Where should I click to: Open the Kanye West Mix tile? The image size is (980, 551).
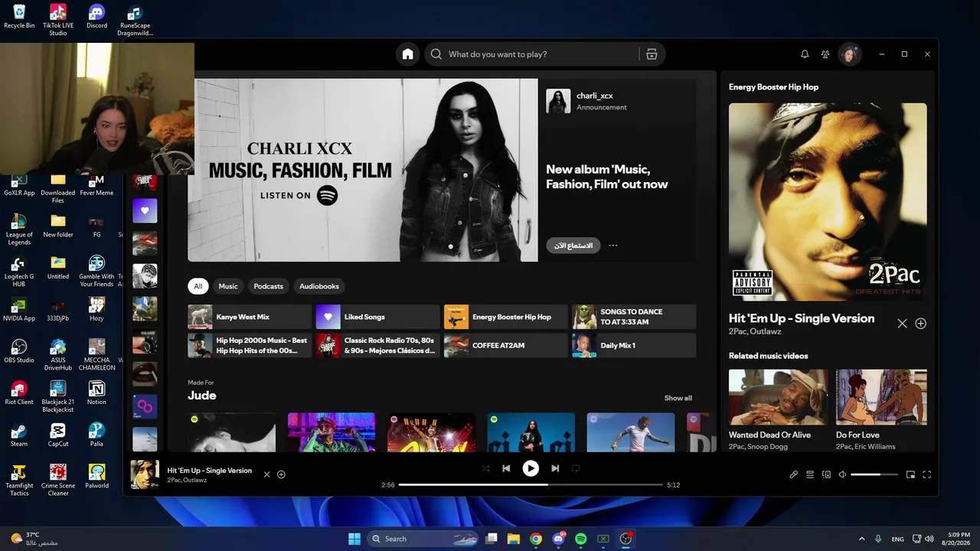(250, 317)
